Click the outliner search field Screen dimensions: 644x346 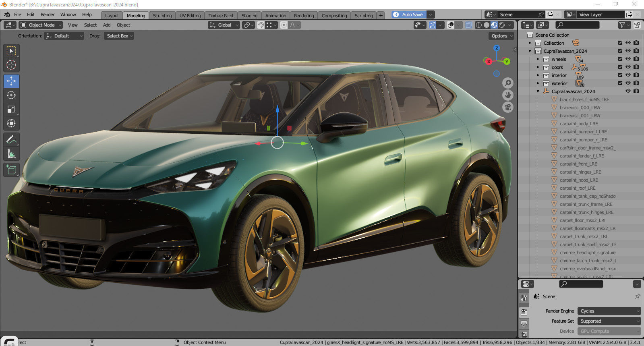click(577, 25)
